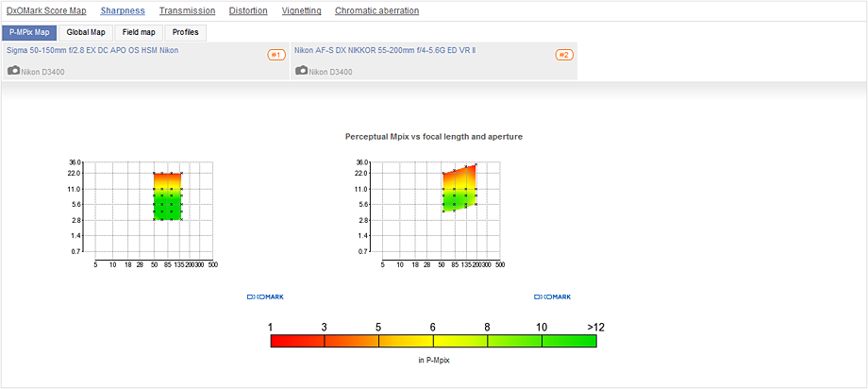Open Nikon AF-S DX NIKKOR 55-200mm link
This screenshot has height=389, width=868.
385,50
